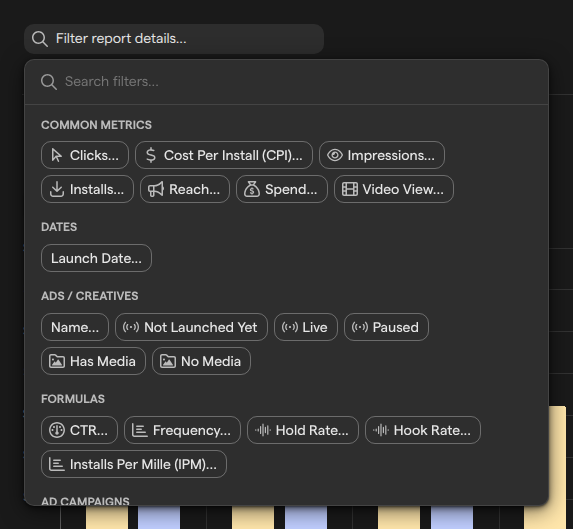Image resolution: width=573 pixels, height=529 pixels.
Task: Open the Launch Date filter
Action: (x=96, y=258)
